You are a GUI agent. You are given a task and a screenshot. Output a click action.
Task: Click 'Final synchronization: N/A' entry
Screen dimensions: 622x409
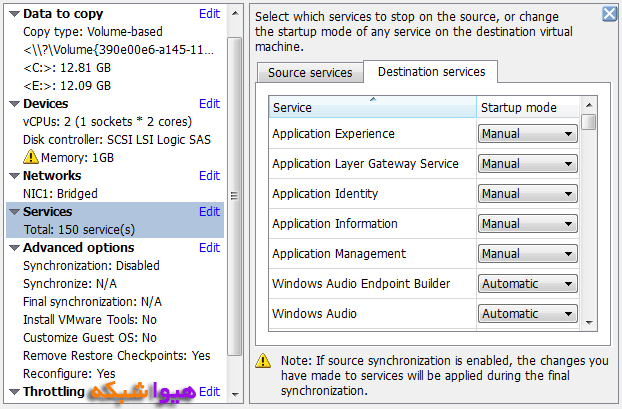pos(92,302)
